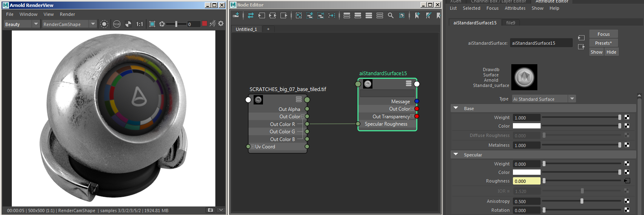This screenshot has width=644, height=215.
Task: Click the aiStandardSurface name input field
Action: [x=541, y=43]
